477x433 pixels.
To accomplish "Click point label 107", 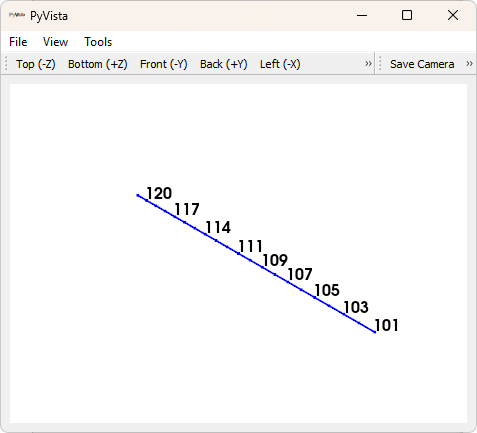I will click(x=300, y=274).
